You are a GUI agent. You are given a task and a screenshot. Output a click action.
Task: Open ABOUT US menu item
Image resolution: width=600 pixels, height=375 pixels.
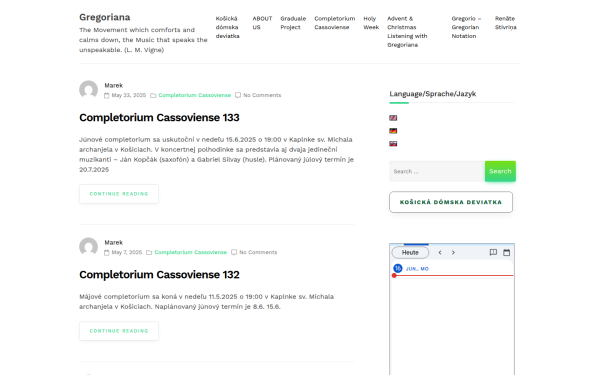pos(262,23)
